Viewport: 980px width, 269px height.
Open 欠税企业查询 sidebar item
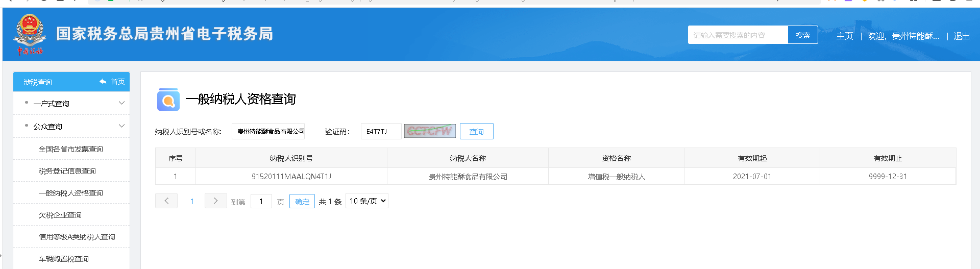coord(60,215)
